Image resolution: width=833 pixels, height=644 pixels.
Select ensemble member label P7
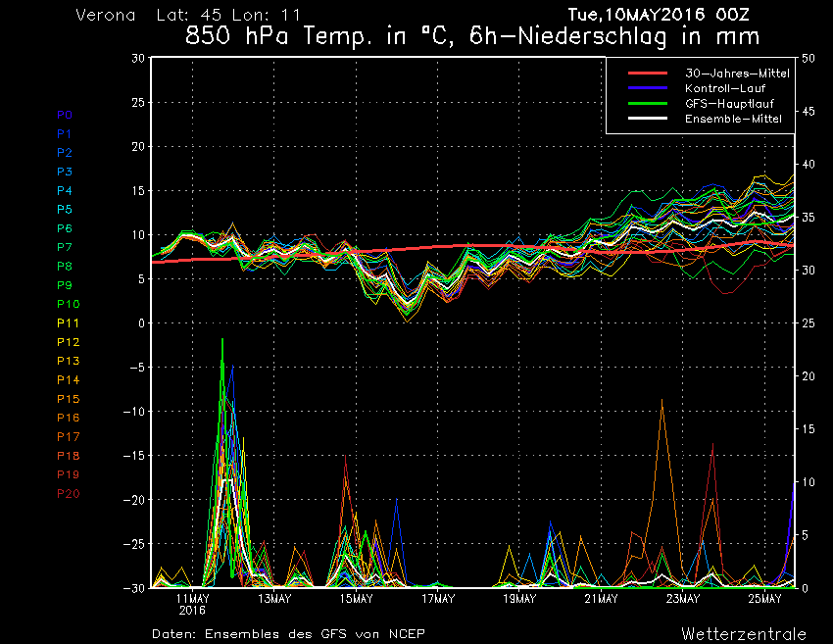[65, 247]
